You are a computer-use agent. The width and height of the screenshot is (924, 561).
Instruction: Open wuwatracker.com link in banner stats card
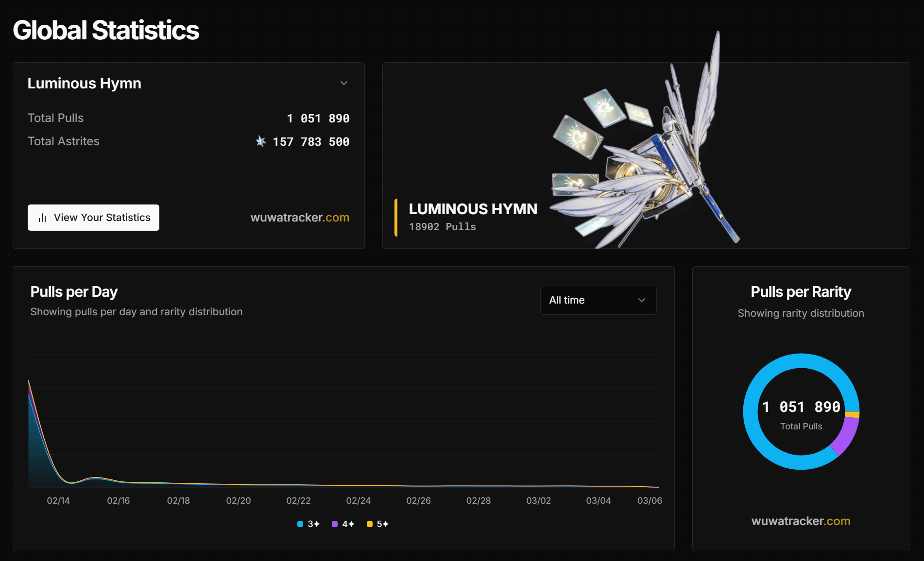pyautogui.click(x=300, y=218)
